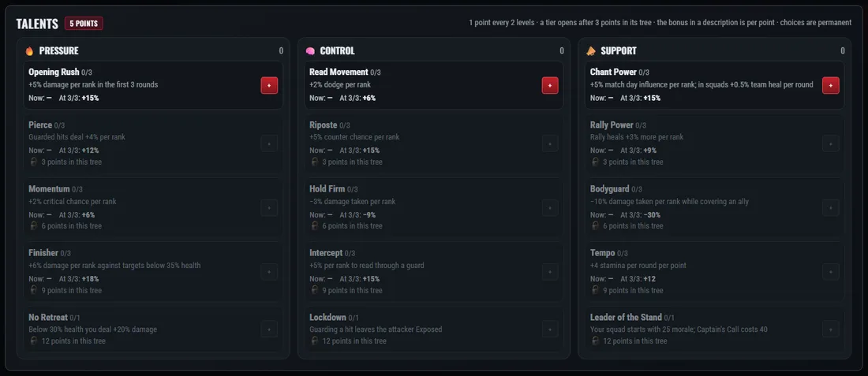
Task: Click the 5 POINTS badge
Action: click(84, 23)
